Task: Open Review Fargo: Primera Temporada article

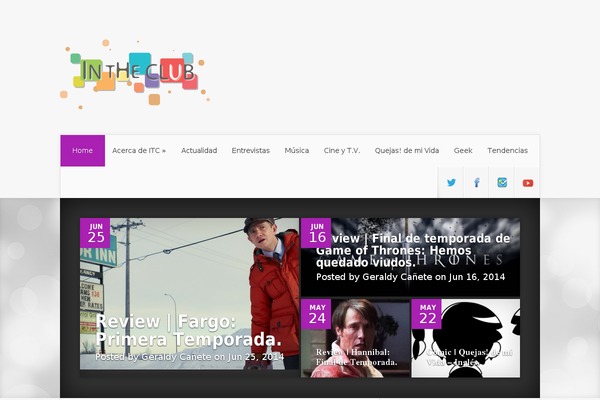Action: (188, 330)
